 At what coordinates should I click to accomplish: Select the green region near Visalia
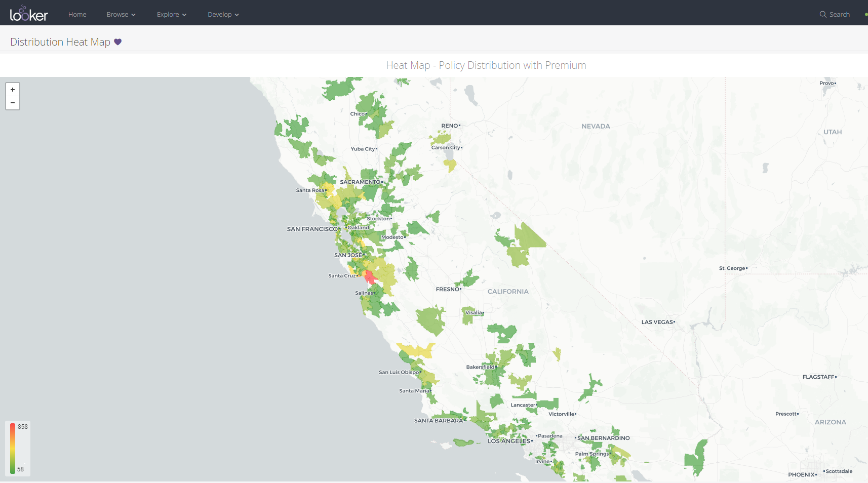click(x=469, y=314)
